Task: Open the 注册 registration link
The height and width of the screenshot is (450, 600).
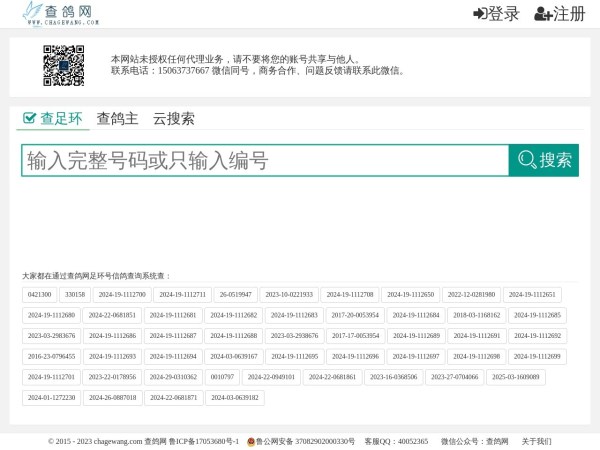Action: 560,14
